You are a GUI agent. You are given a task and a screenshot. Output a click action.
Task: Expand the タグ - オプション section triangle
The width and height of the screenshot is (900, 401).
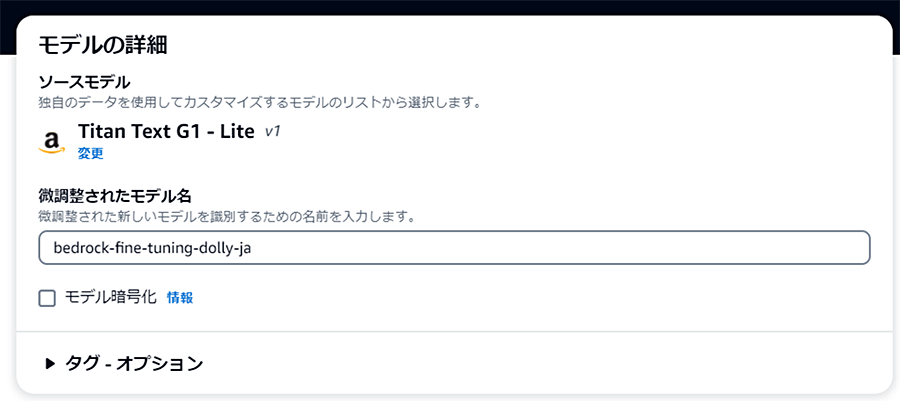coord(51,363)
